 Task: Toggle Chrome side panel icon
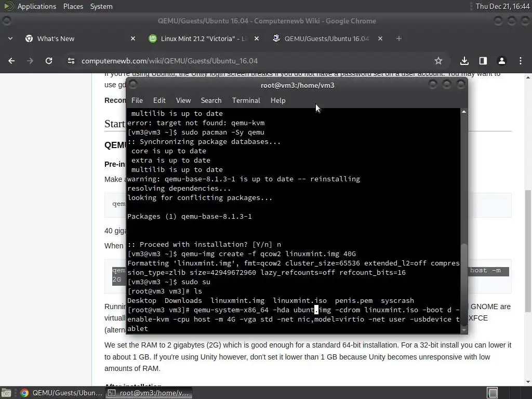tap(483, 61)
